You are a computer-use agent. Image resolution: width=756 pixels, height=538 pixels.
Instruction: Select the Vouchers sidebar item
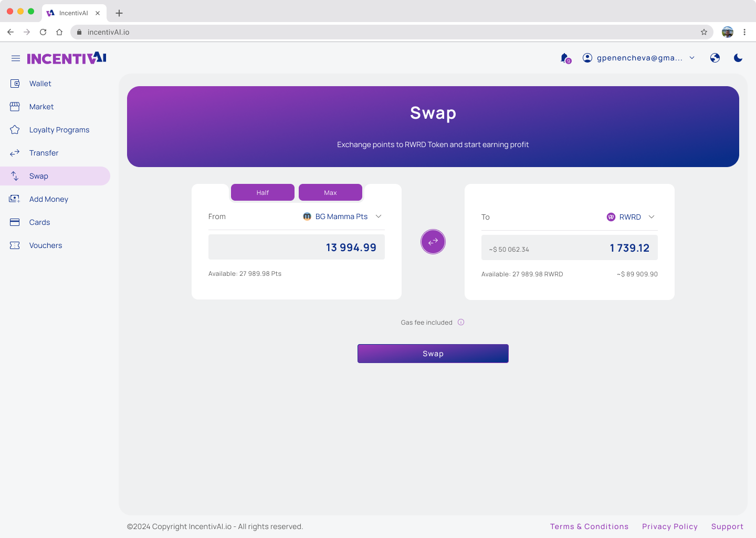click(45, 245)
